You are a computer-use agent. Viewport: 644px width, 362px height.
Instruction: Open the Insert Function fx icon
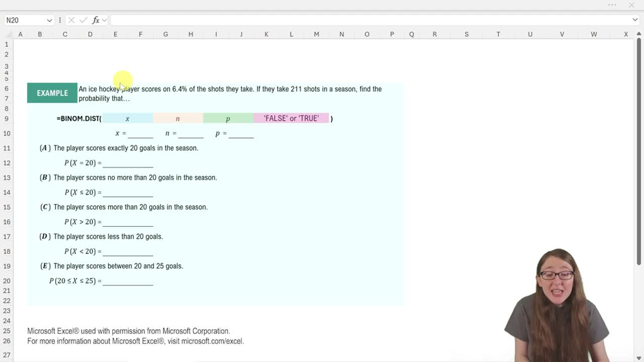point(96,20)
